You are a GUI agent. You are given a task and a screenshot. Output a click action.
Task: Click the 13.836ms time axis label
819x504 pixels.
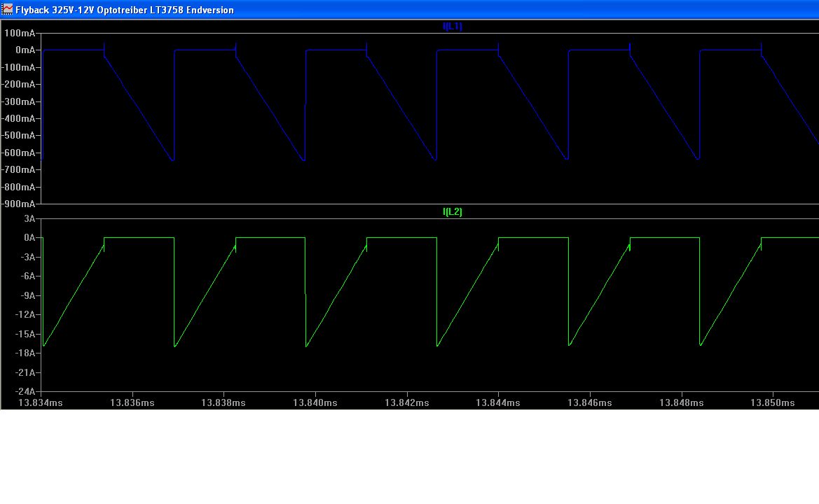pyautogui.click(x=132, y=402)
